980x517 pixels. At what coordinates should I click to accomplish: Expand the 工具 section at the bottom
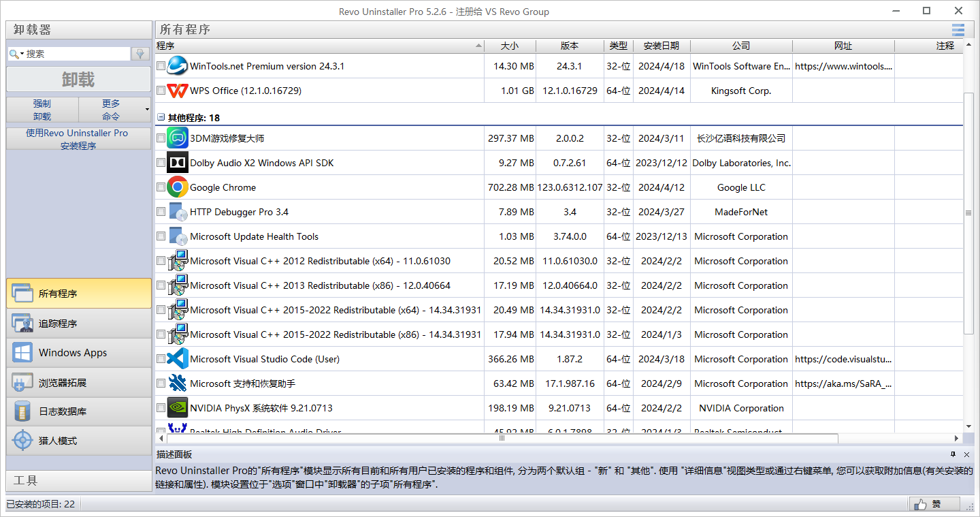(79, 481)
